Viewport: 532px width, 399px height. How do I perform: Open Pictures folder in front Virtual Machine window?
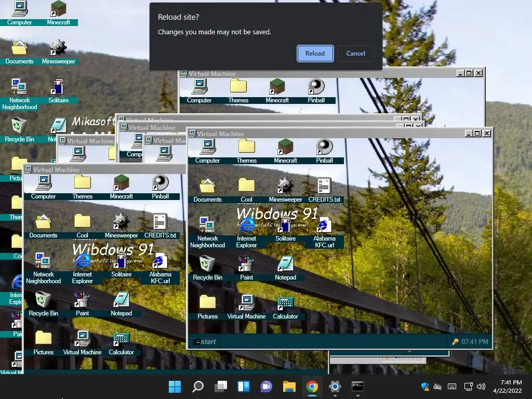207,307
